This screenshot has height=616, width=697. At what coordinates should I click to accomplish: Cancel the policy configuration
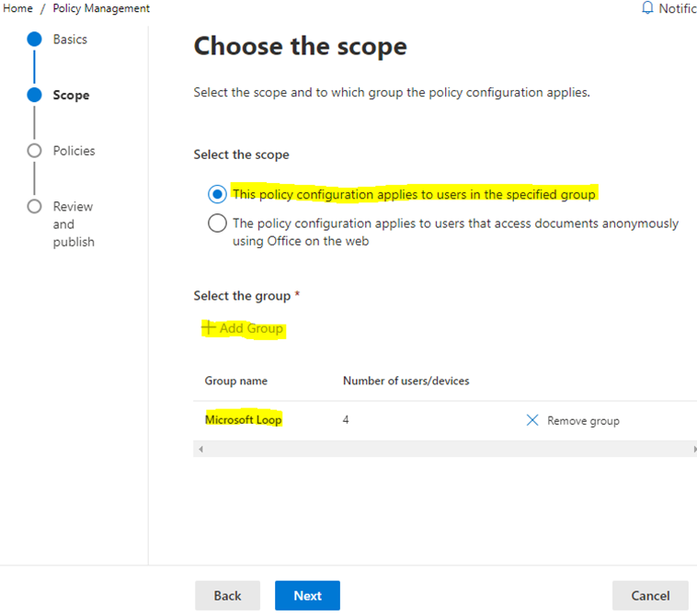pos(649,596)
